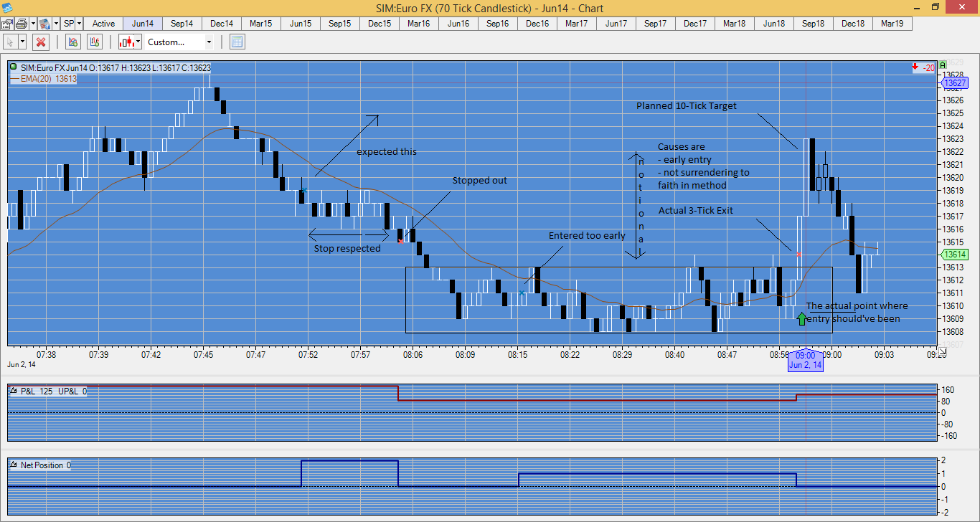Click the 'Actual 3-Tick Exit' annotation
The width and height of the screenshot is (980, 522).
pos(696,211)
